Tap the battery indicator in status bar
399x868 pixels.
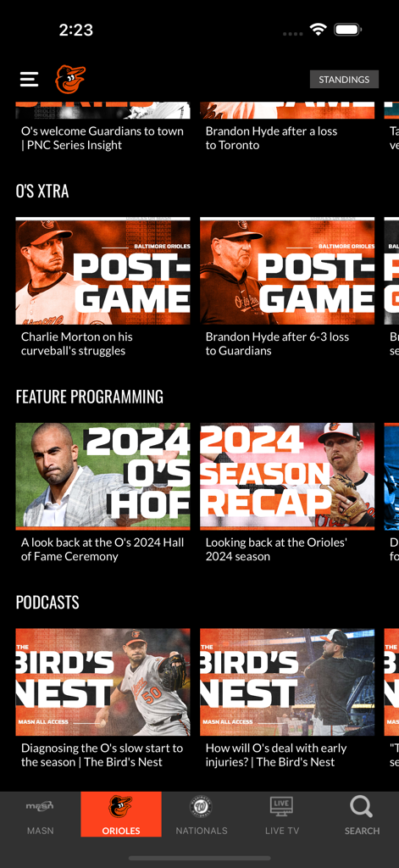(x=347, y=30)
